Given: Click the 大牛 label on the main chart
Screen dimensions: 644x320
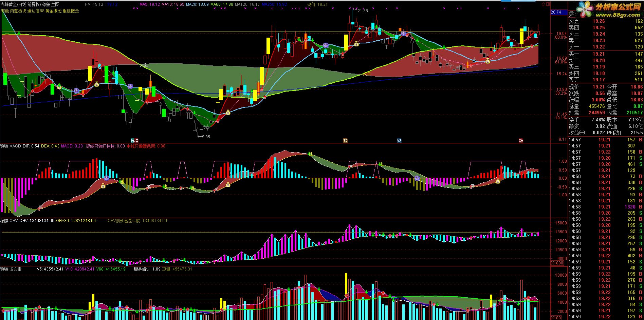Looking at the screenshot, I should 367,73.
